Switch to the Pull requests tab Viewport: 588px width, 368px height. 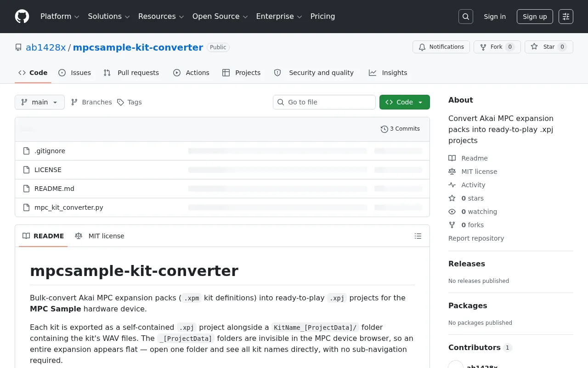pos(131,73)
